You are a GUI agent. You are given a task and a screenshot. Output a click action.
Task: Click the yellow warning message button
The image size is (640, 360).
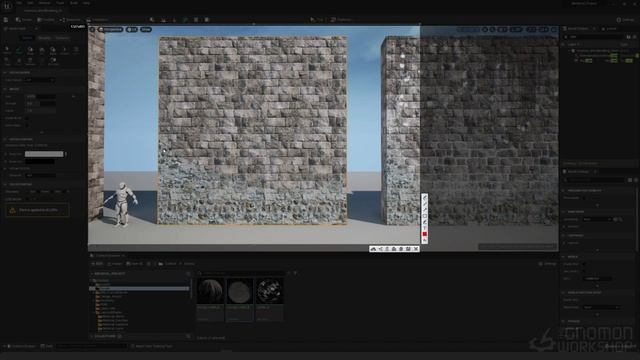click(x=37, y=210)
